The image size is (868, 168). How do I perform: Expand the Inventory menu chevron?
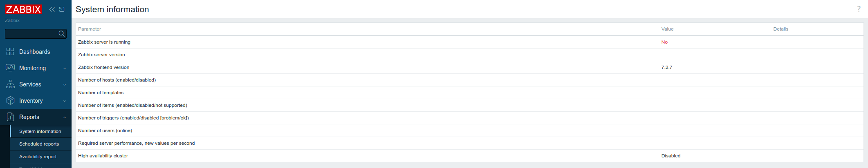click(65, 101)
